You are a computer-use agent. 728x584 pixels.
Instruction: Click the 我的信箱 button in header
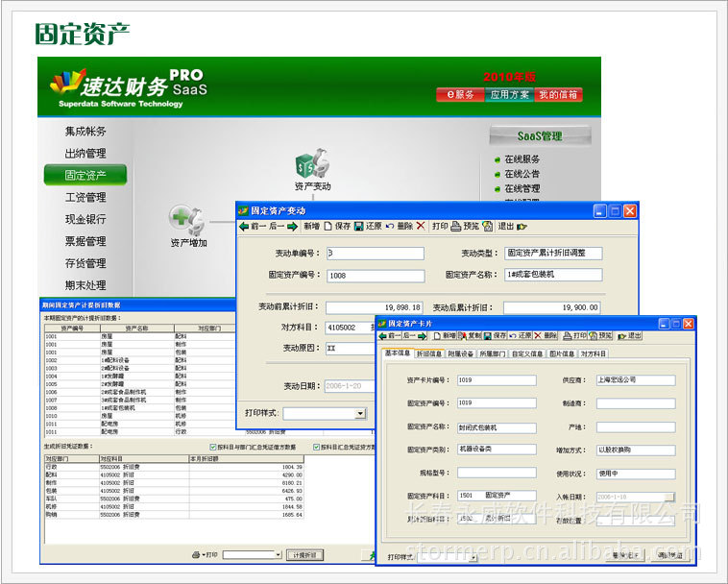tap(558, 95)
